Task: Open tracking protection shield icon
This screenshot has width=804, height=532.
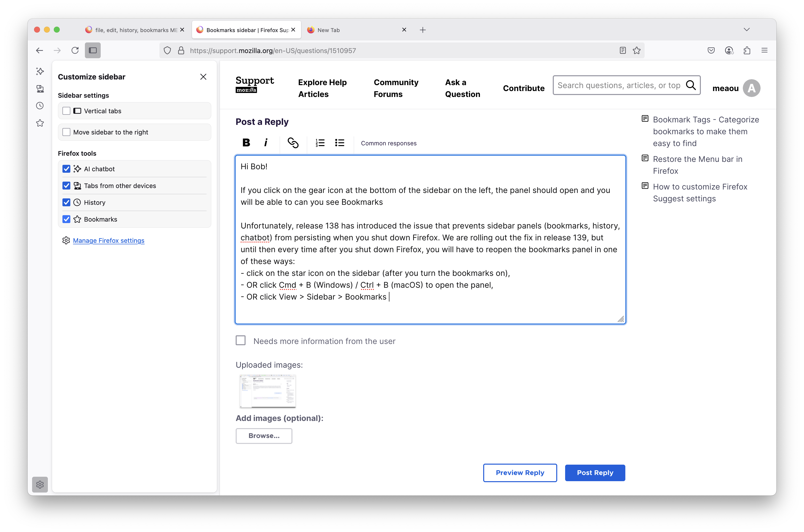Action: click(167, 51)
